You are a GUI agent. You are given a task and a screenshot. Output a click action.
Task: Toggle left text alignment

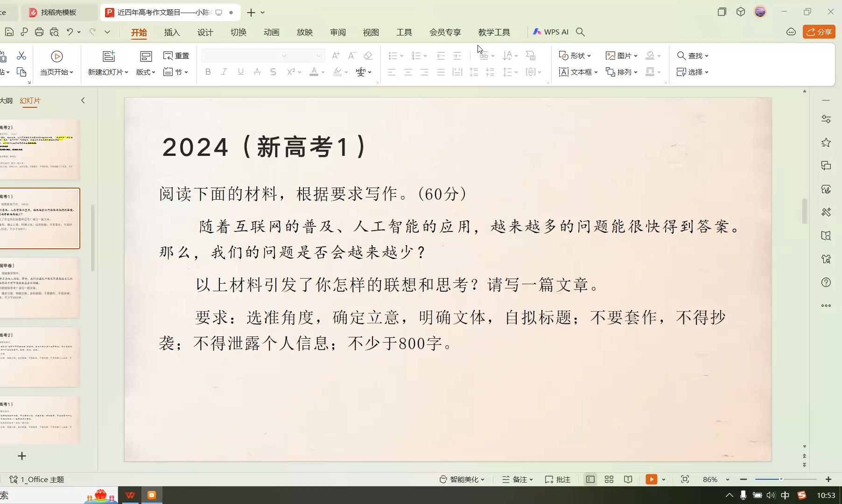(x=392, y=72)
